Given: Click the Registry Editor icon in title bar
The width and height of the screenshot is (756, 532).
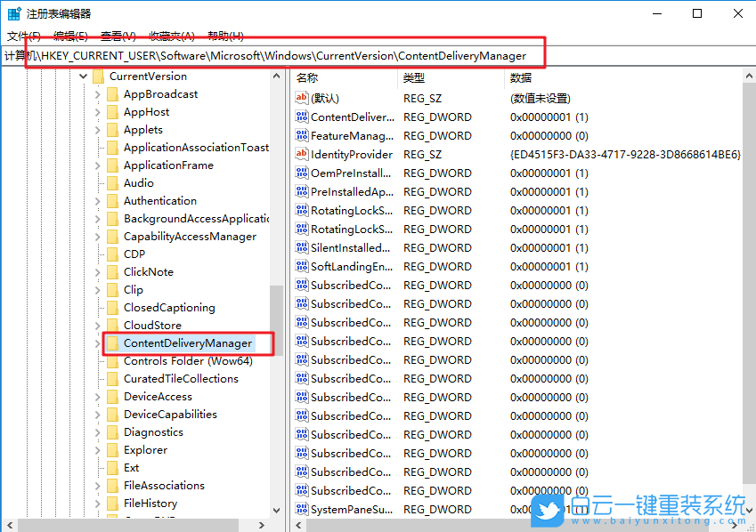Looking at the screenshot, I should coord(13,13).
